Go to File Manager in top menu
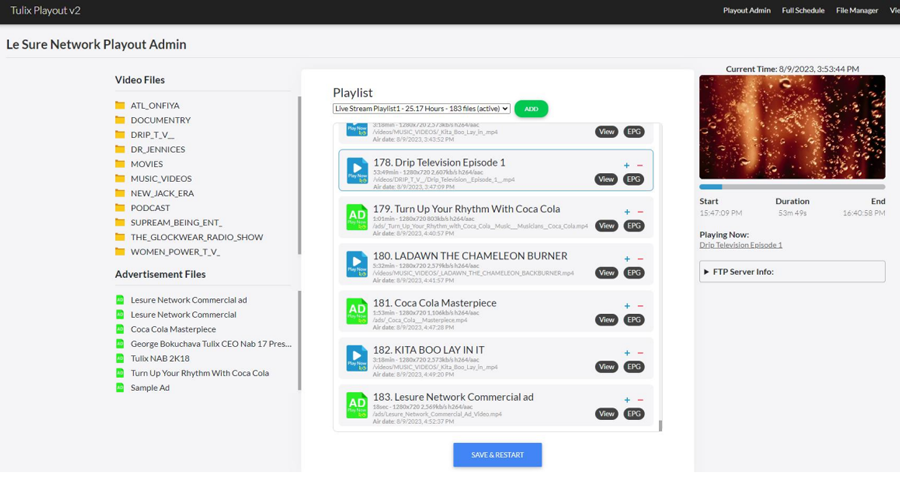This screenshot has width=900, height=502. click(857, 11)
